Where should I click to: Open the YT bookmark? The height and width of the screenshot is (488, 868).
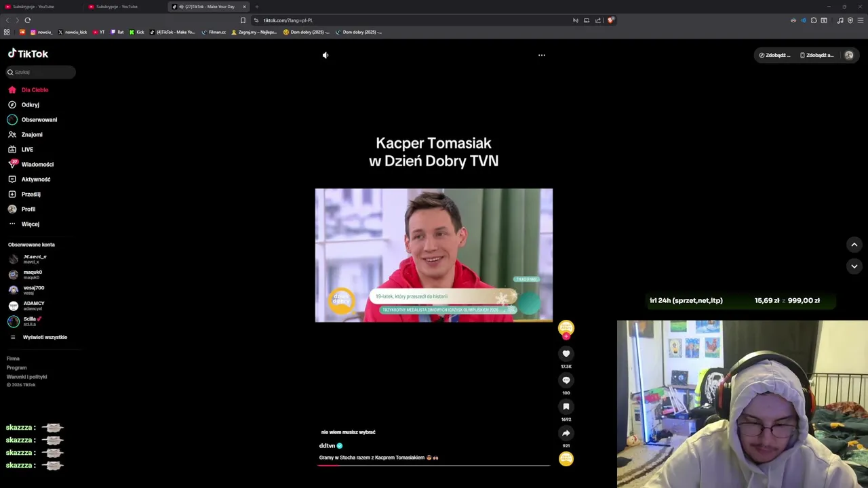(99, 32)
